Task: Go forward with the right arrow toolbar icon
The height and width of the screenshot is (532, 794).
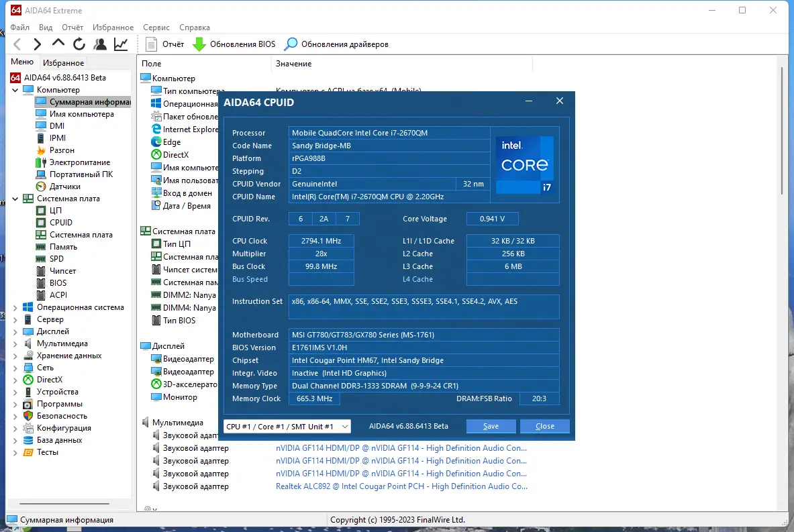Action: point(37,44)
